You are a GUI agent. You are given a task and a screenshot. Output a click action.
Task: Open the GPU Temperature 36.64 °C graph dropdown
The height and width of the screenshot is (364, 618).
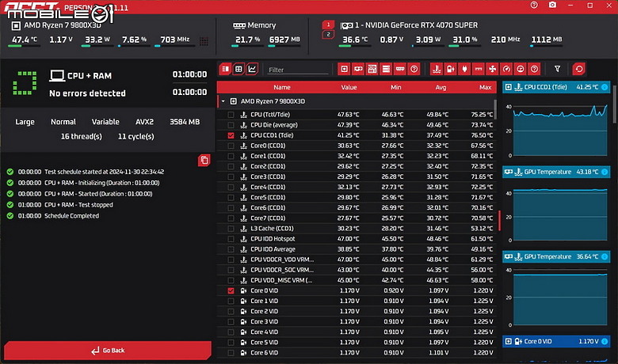point(605,256)
